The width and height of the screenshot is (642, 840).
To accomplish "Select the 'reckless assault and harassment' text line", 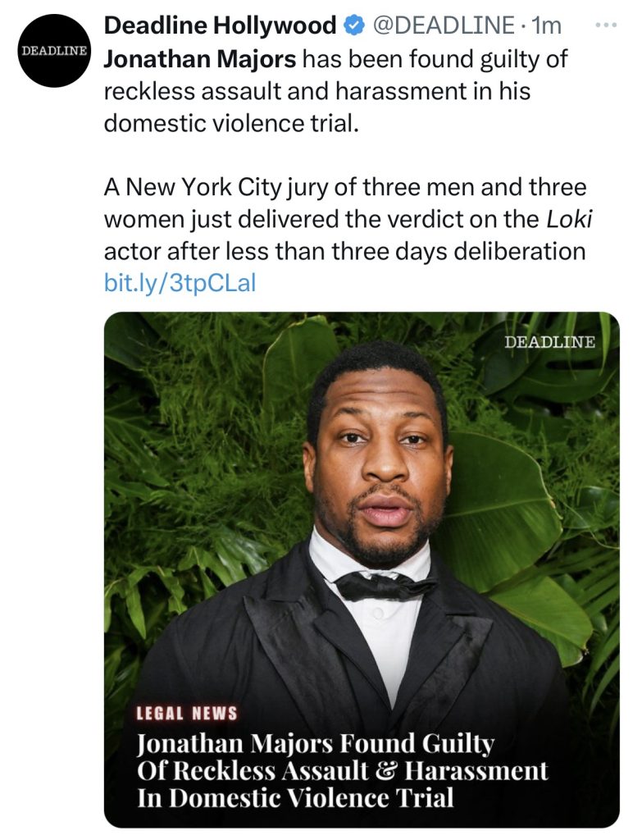I will point(316,91).
